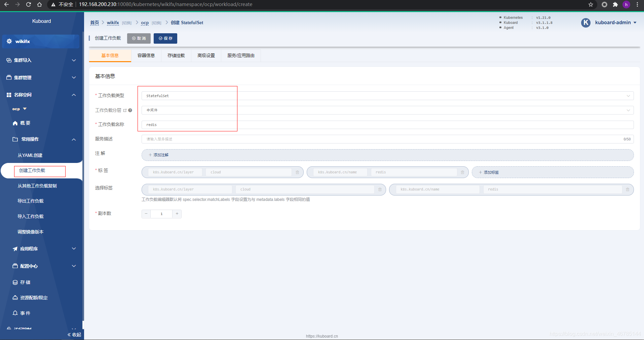Select 从YAML创建 menu item
Screen dimensions: 644x340
click(30, 155)
